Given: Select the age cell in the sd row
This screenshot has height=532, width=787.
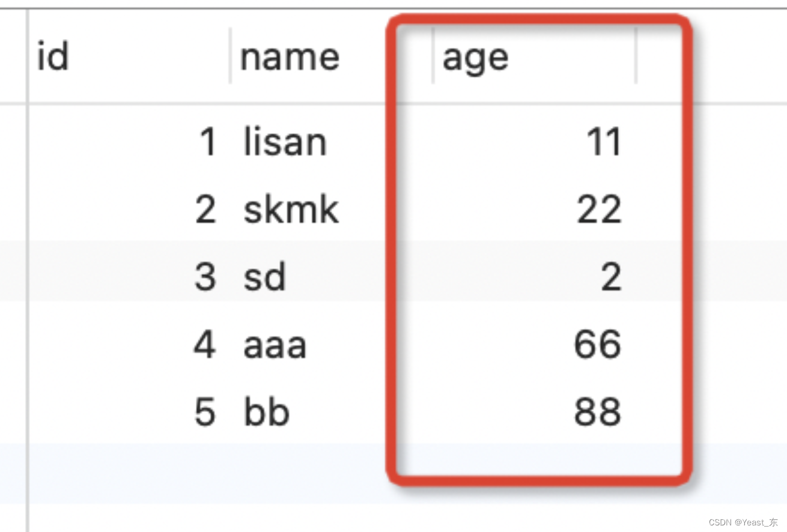Looking at the screenshot, I should pyautogui.click(x=611, y=277).
